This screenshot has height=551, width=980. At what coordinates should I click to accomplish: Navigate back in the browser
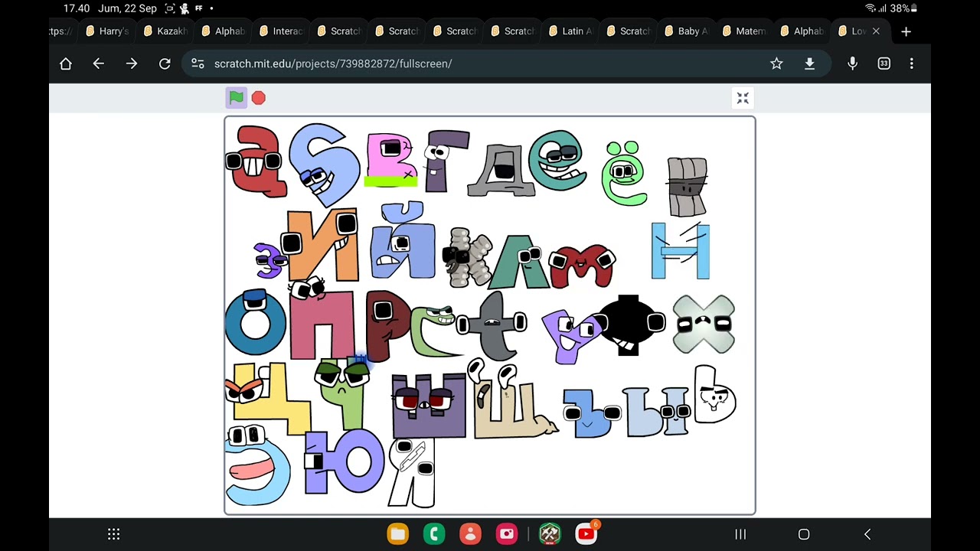99,64
